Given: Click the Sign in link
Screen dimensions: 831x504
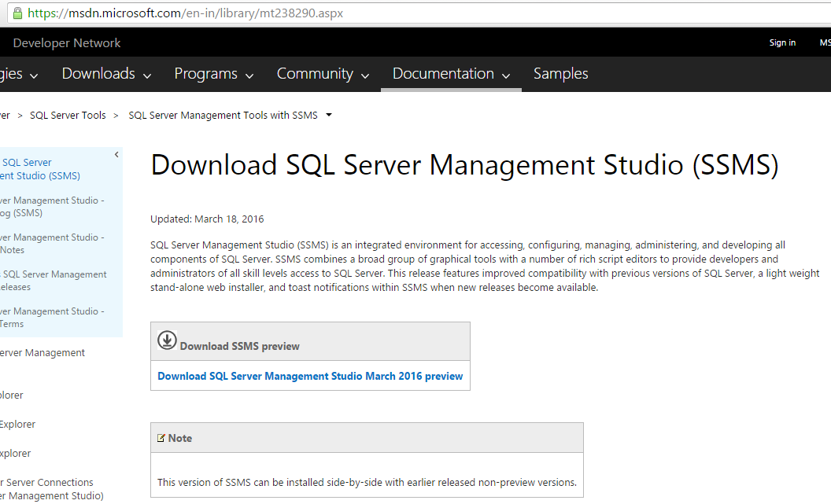Looking at the screenshot, I should click(x=782, y=43).
